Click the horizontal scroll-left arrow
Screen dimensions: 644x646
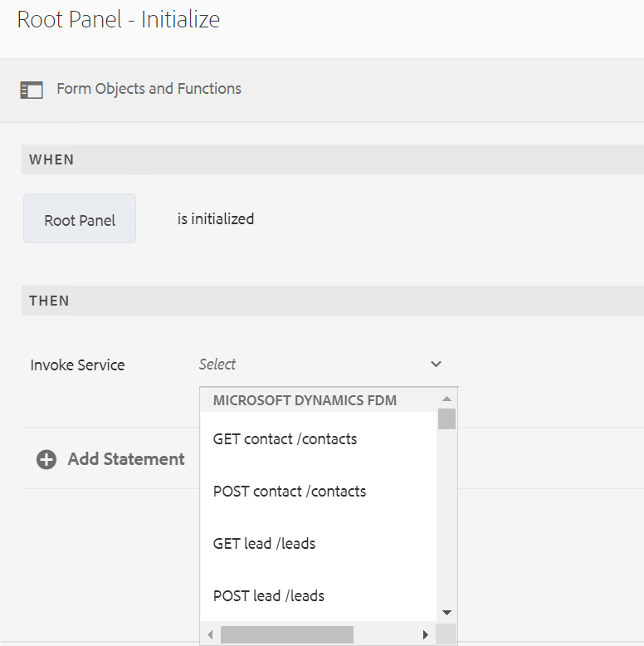[x=210, y=634]
